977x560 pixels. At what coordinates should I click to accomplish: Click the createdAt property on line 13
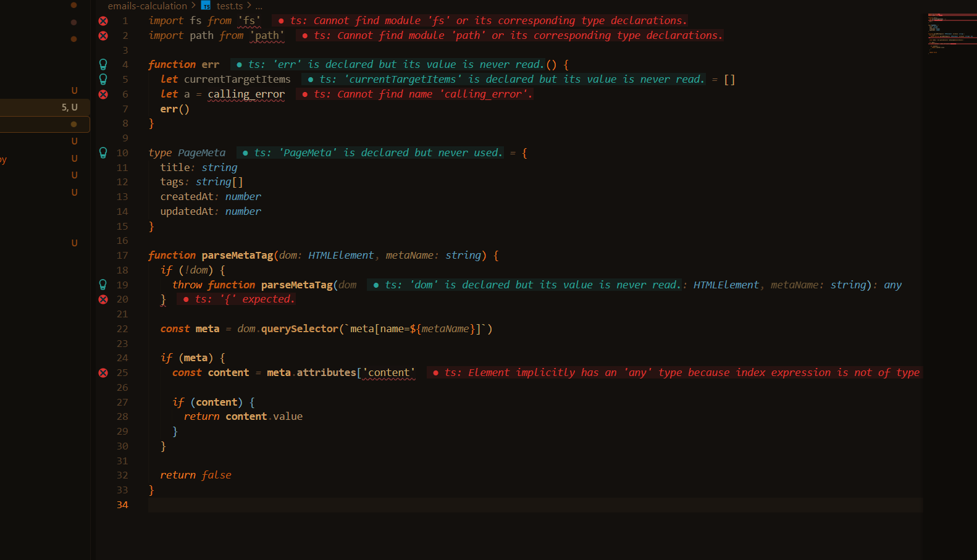pos(187,196)
